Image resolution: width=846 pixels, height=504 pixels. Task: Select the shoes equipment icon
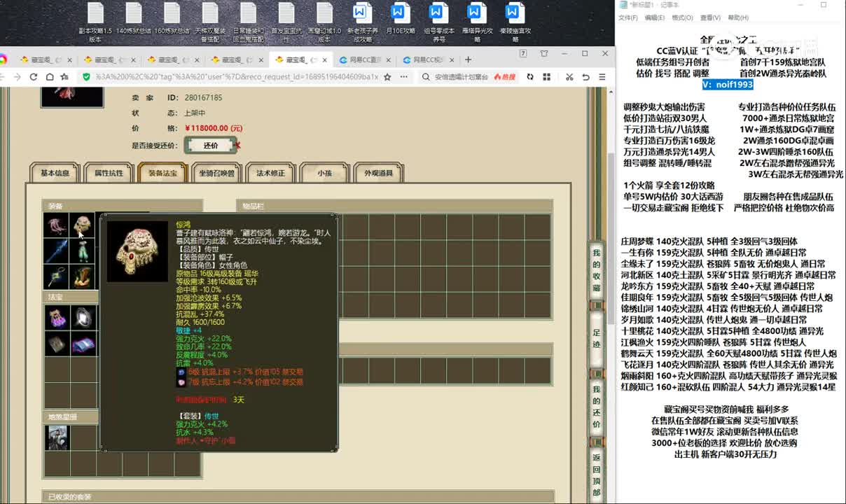[83, 277]
